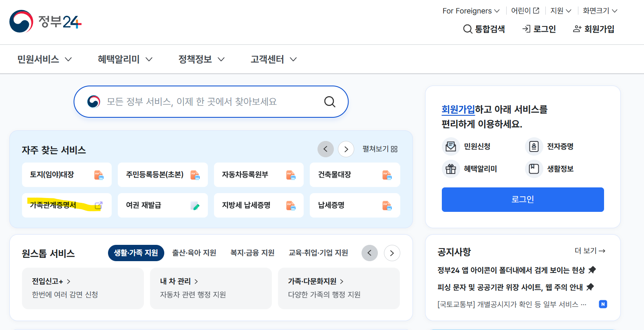Click the Taegeuk emblem inside the search box
The image size is (644, 330).
pyautogui.click(x=94, y=101)
